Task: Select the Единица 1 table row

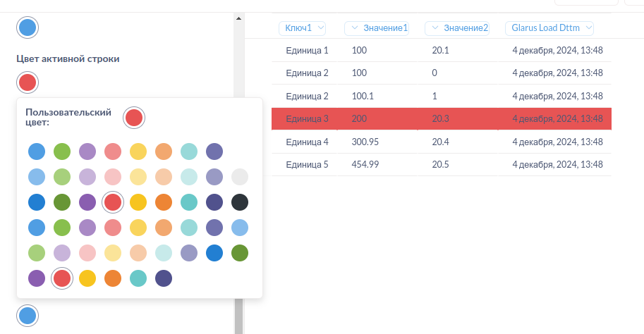Action: point(441,51)
